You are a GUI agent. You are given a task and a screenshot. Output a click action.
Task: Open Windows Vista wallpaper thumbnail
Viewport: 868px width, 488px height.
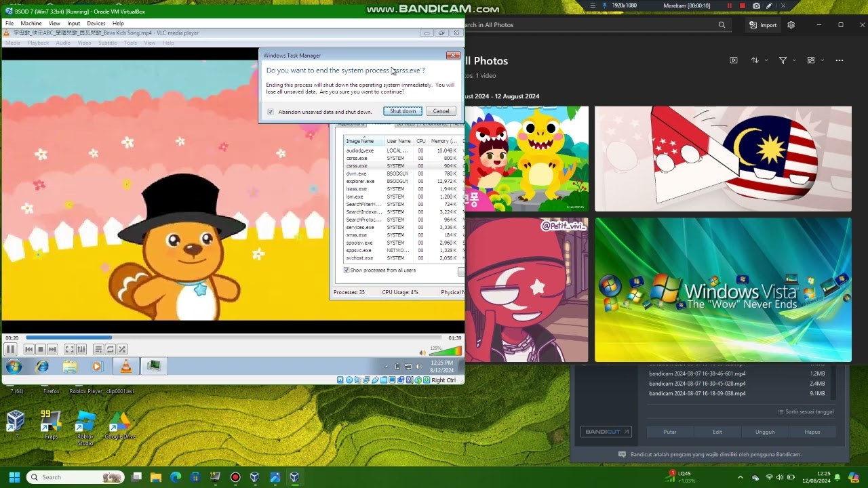coord(723,290)
